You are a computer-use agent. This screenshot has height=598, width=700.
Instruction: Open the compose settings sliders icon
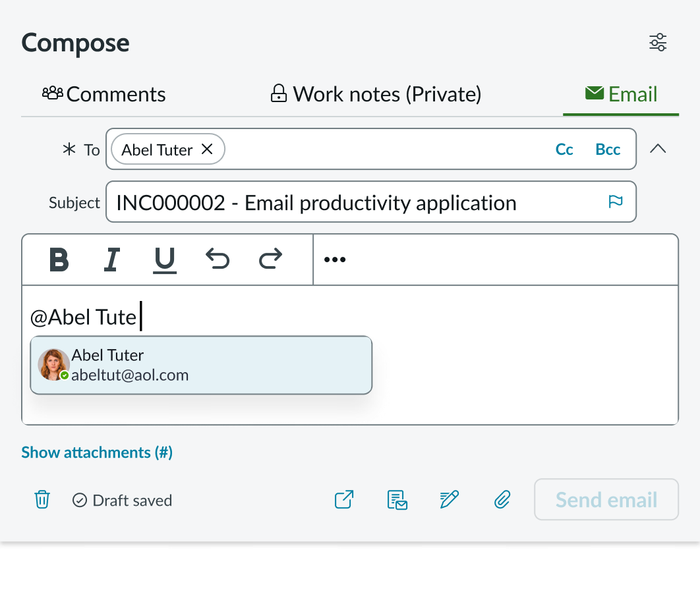tap(658, 41)
